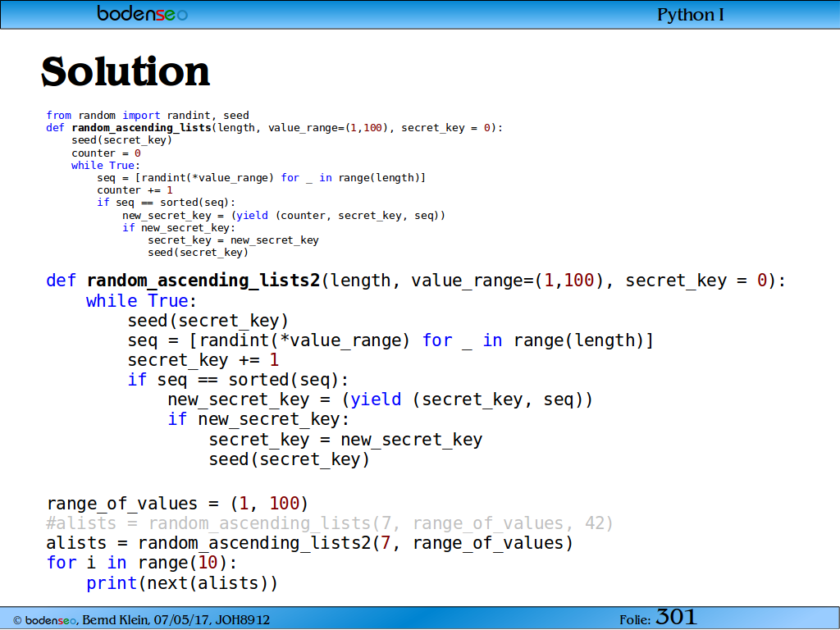Click the line "from random import randint, seed"
This screenshot has height=630, width=840.
click(x=148, y=115)
